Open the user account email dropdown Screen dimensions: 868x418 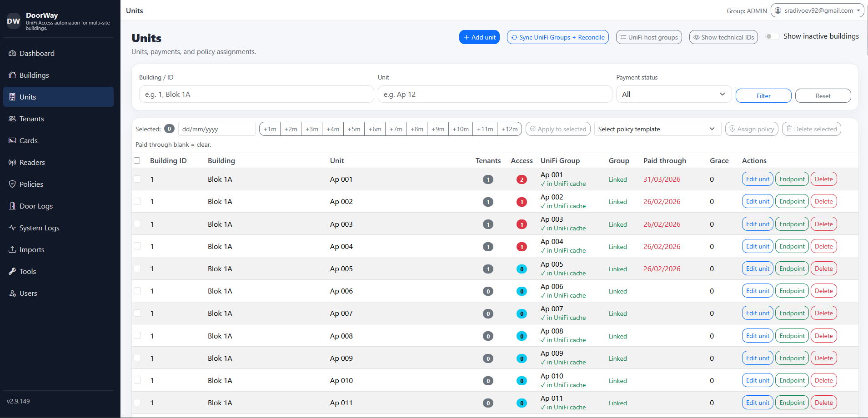pos(817,11)
